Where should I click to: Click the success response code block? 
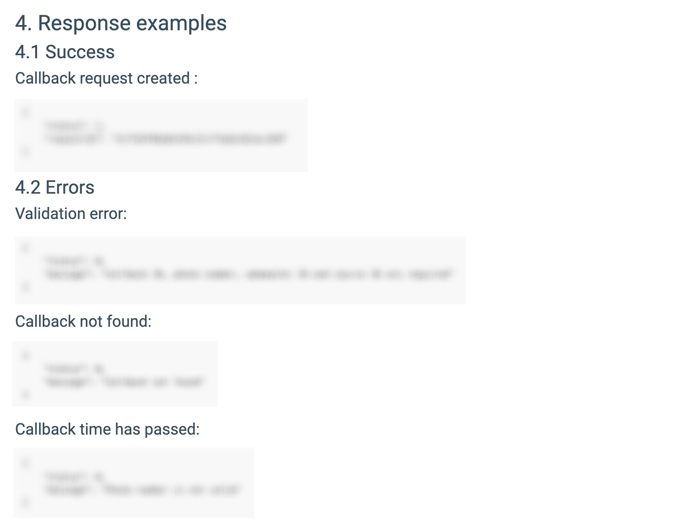pyautogui.click(x=160, y=135)
